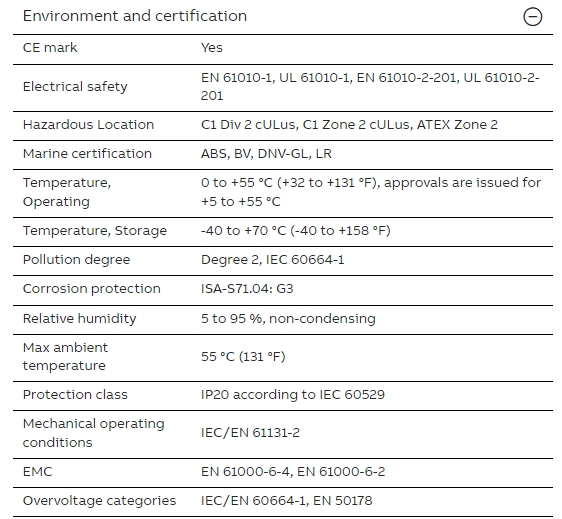
Task: Select the Temperature, Operating label
Action: [x=67, y=192]
